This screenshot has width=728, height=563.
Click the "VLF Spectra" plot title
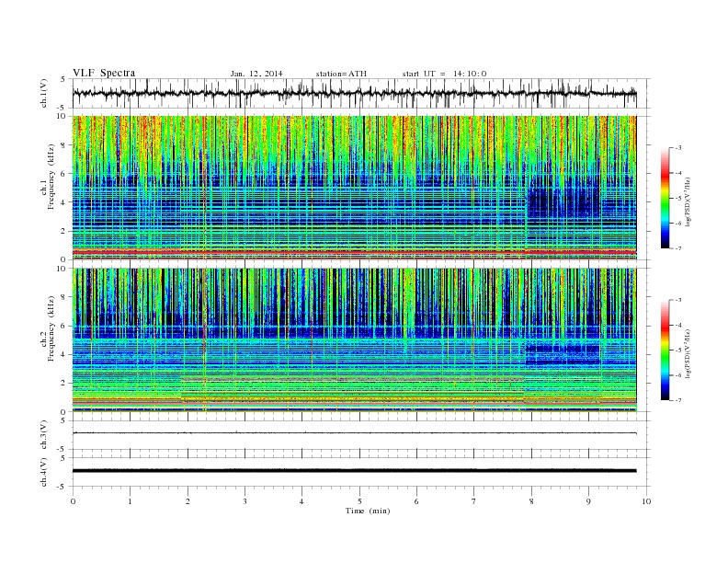click(x=104, y=73)
